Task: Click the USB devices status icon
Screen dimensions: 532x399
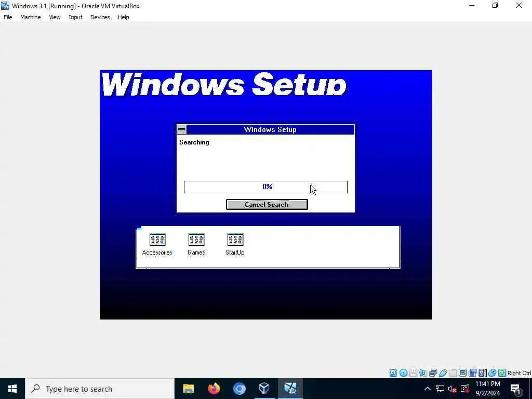Action: point(443,373)
